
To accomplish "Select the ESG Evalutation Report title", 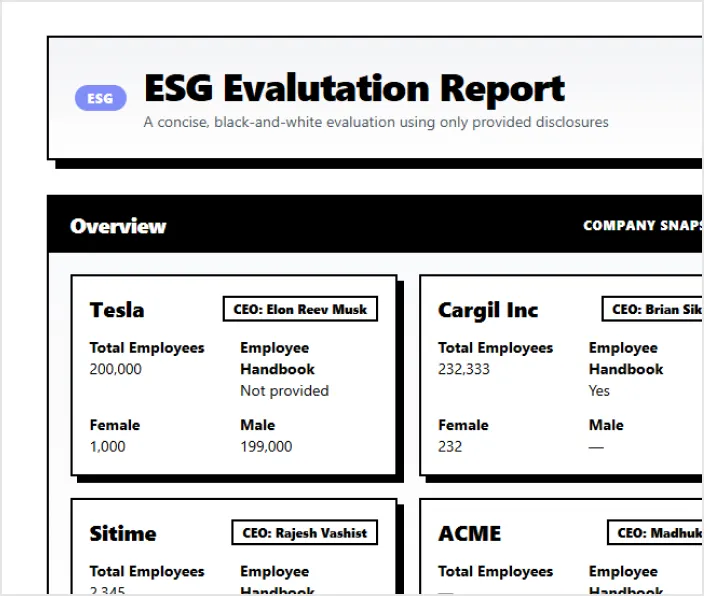I will click(x=354, y=88).
